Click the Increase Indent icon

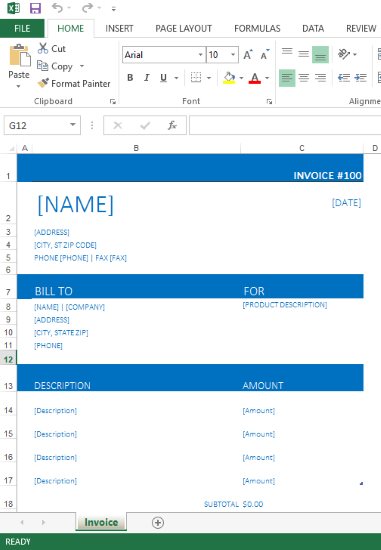tap(360, 78)
